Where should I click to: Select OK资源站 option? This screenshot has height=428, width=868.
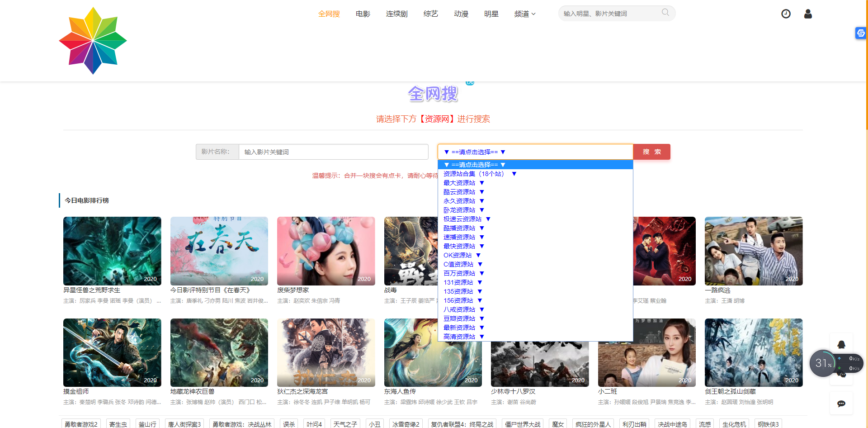point(458,255)
